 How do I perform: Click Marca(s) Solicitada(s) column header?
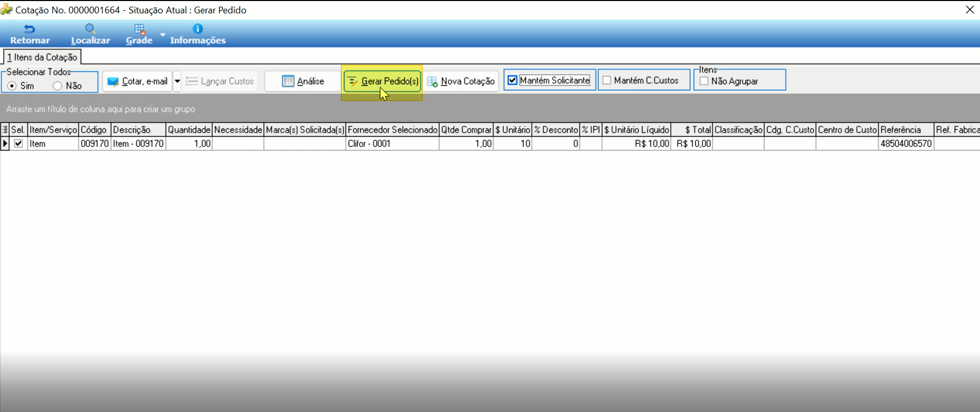click(305, 130)
